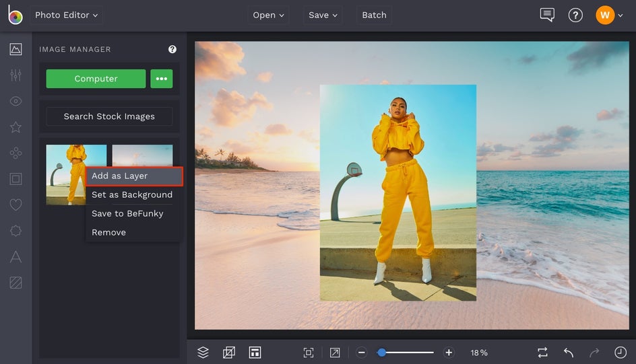
Task: Expand the Save dropdown menu
Action: [323, 15]
